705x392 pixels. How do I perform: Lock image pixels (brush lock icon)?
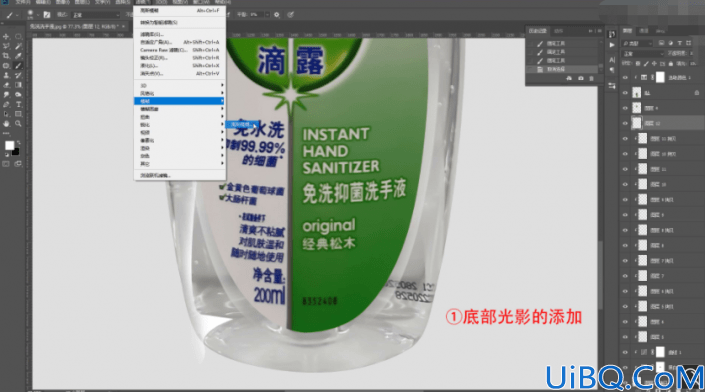click(646, 64)
